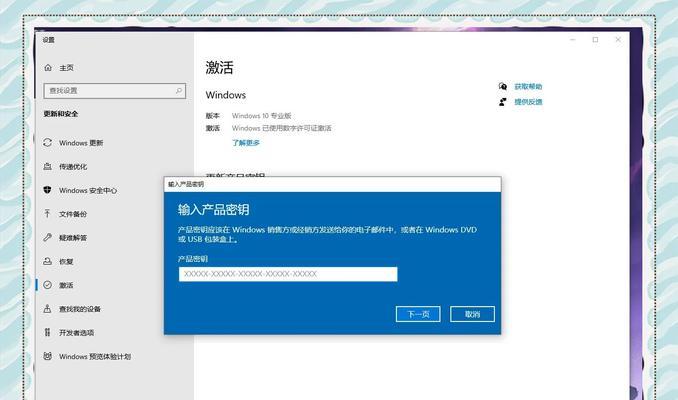
Task: Click the magnifier icon in settings search
Action: 179,91
